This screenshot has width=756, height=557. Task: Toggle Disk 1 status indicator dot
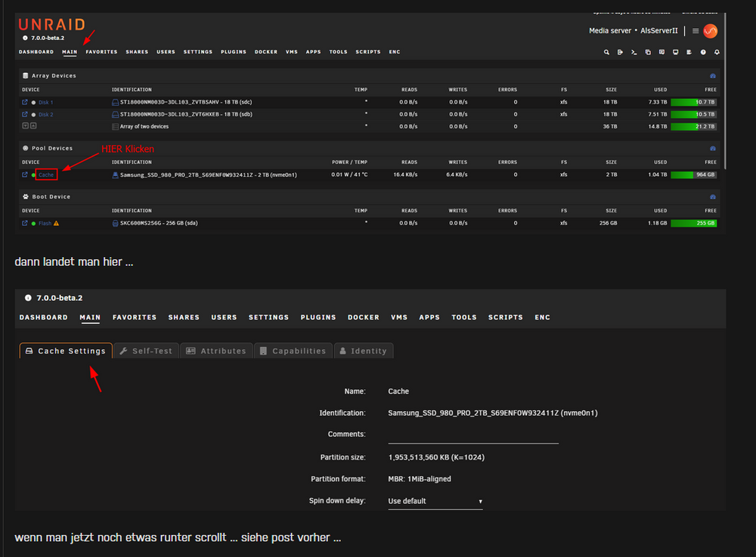pos(33,103)
